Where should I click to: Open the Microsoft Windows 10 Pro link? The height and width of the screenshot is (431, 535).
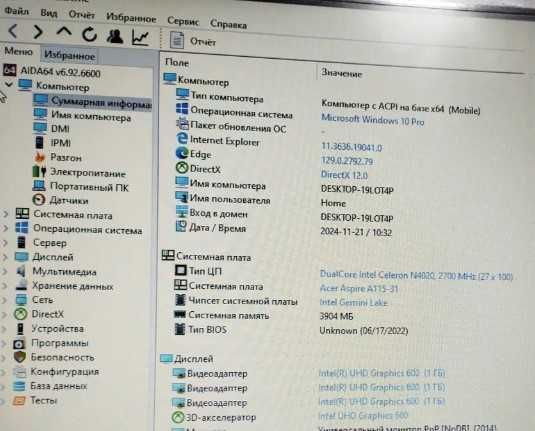coord(373,120)
